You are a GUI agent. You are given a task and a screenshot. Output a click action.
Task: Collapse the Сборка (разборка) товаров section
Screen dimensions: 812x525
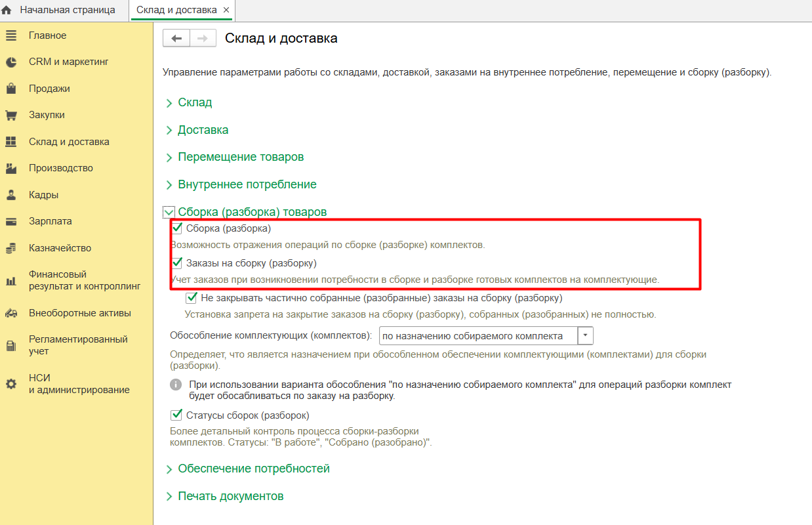[x=170, y=212]
